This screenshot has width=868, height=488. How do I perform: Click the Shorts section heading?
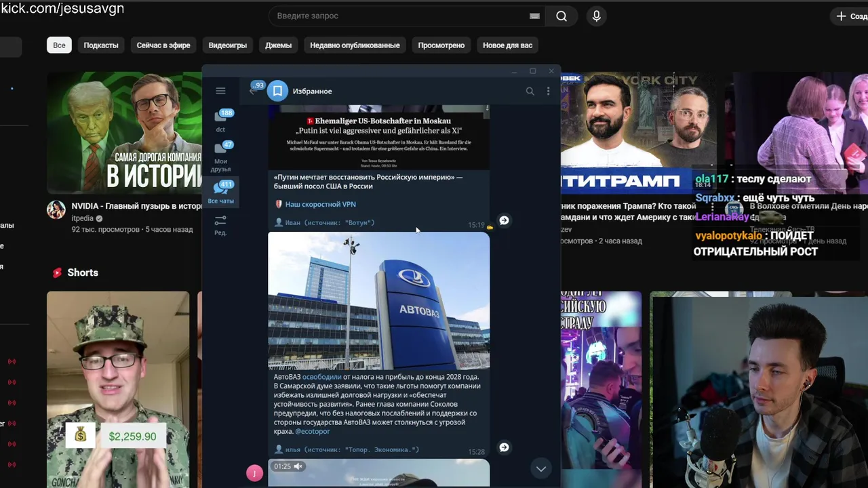(83, 272)
